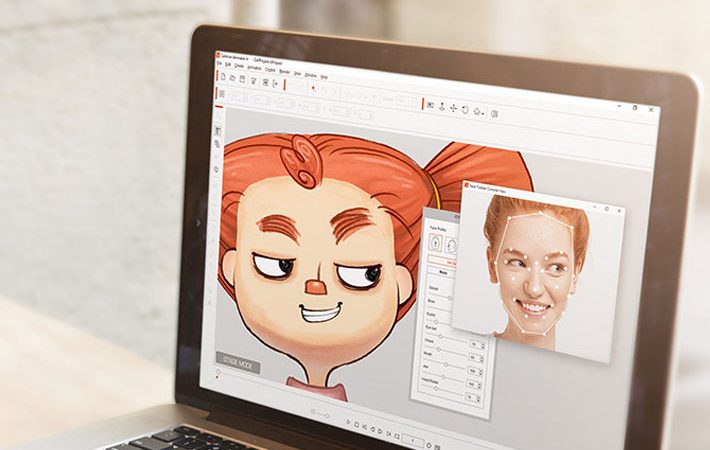The width and height of the screenshot is (710, 450).
Task: Select the four-arrow pan camera tool
Action: point(453,108)
